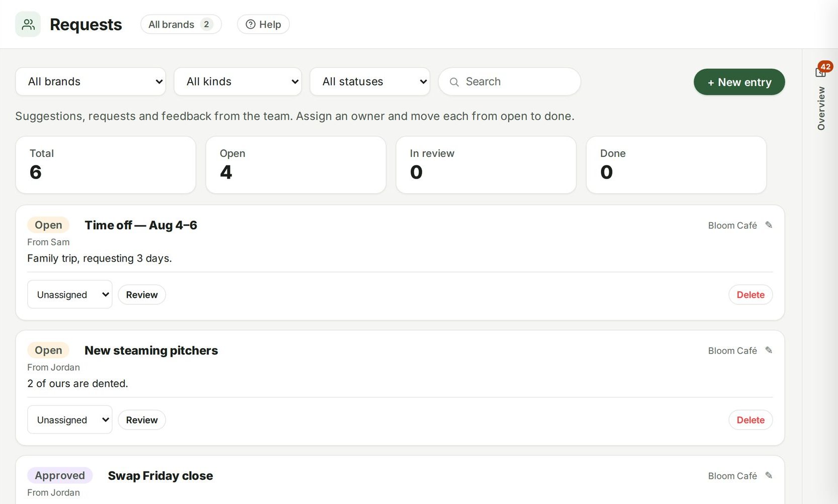
Task: Click Bloom Café label on Time off card
Action: (x=732, y=225)
